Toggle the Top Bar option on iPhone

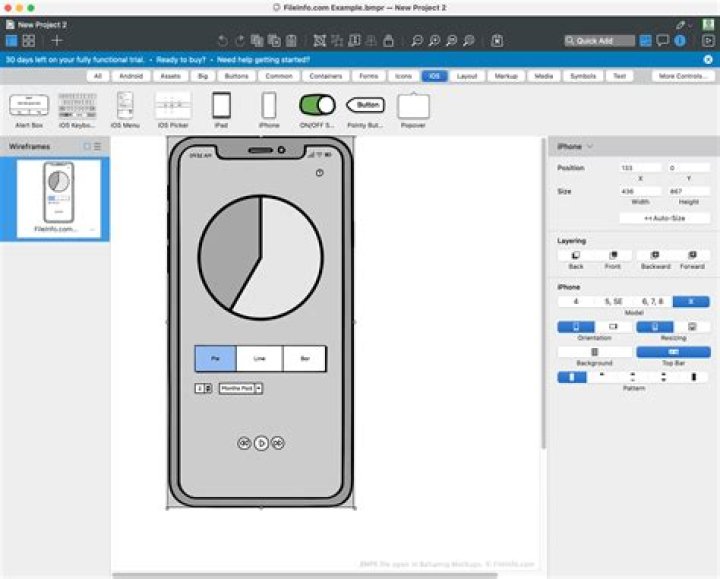click(x=672, y=352)
